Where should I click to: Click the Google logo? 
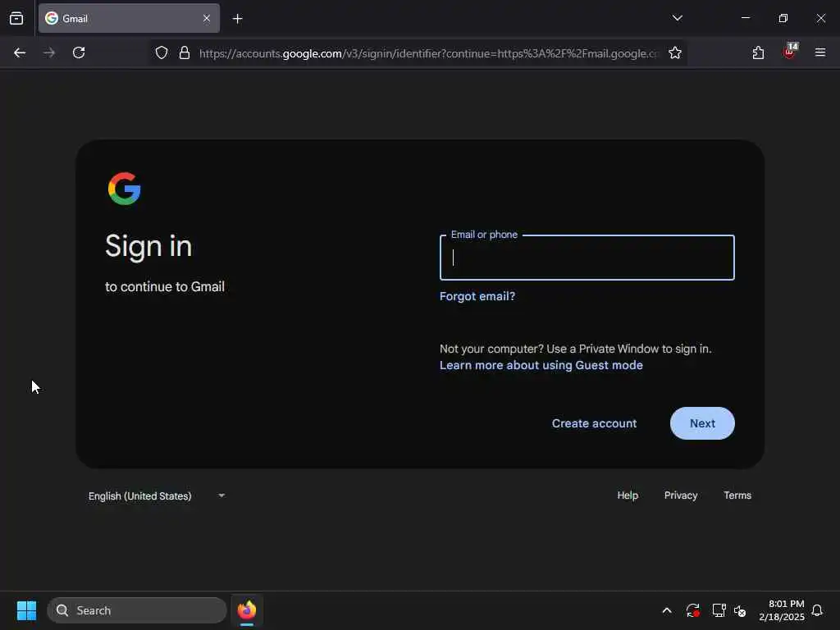click(125, 189)
